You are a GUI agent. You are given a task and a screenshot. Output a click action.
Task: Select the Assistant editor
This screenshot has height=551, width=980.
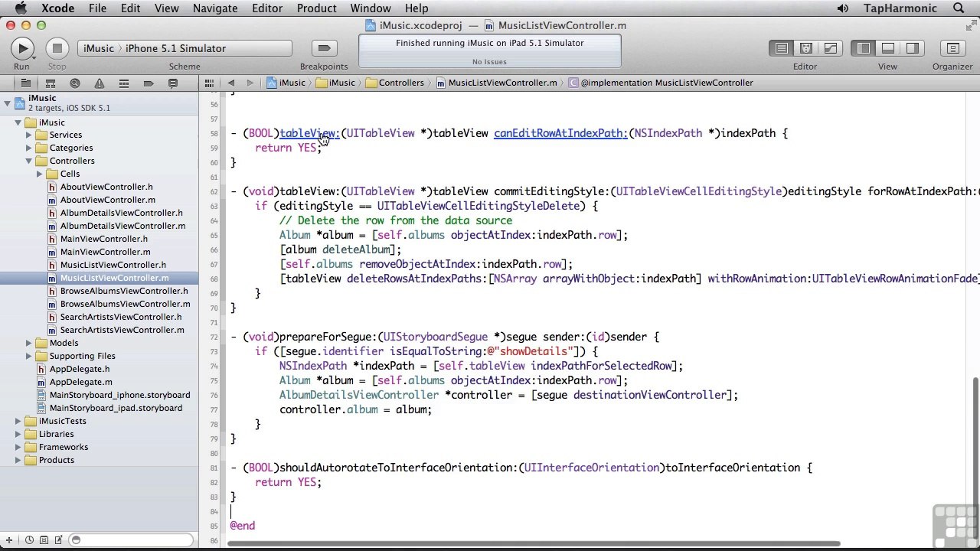point(806,48)
